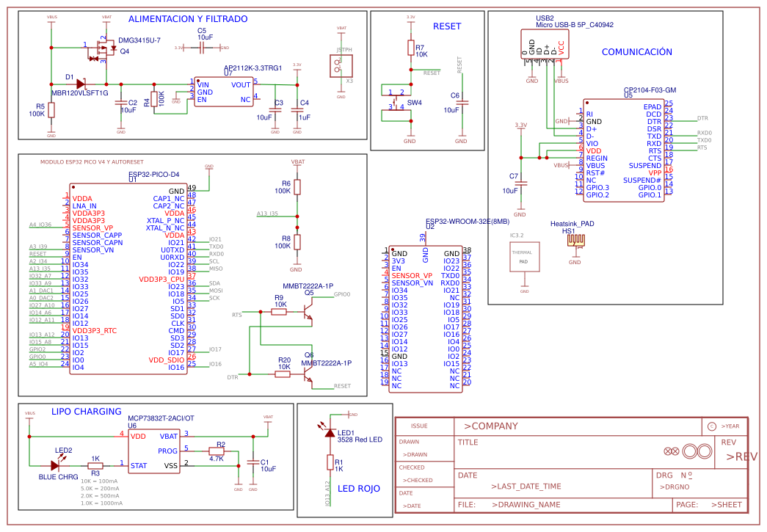Select the U7 AP2112K regulator block
The height and width of the screenshot is (532, 767).
[x=224, y=92]
